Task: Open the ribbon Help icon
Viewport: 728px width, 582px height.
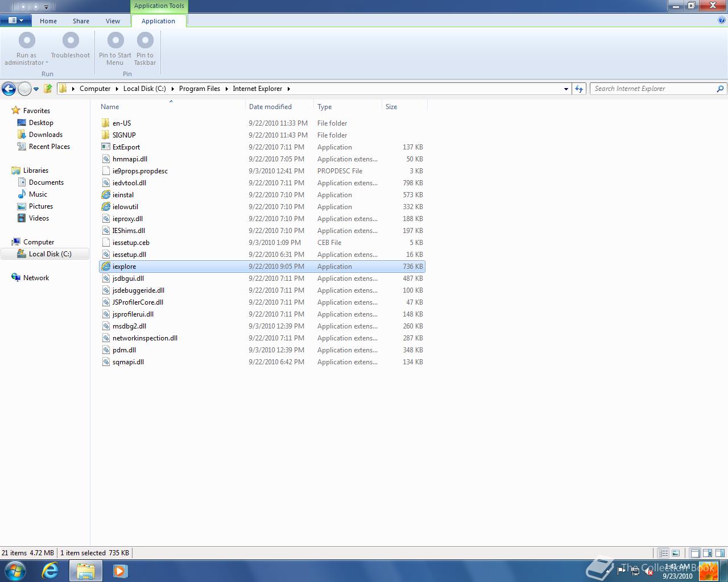Action: 722,20
